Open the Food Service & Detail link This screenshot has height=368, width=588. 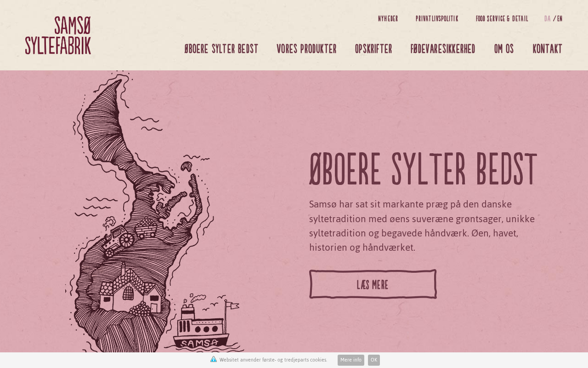pos(502,19)
